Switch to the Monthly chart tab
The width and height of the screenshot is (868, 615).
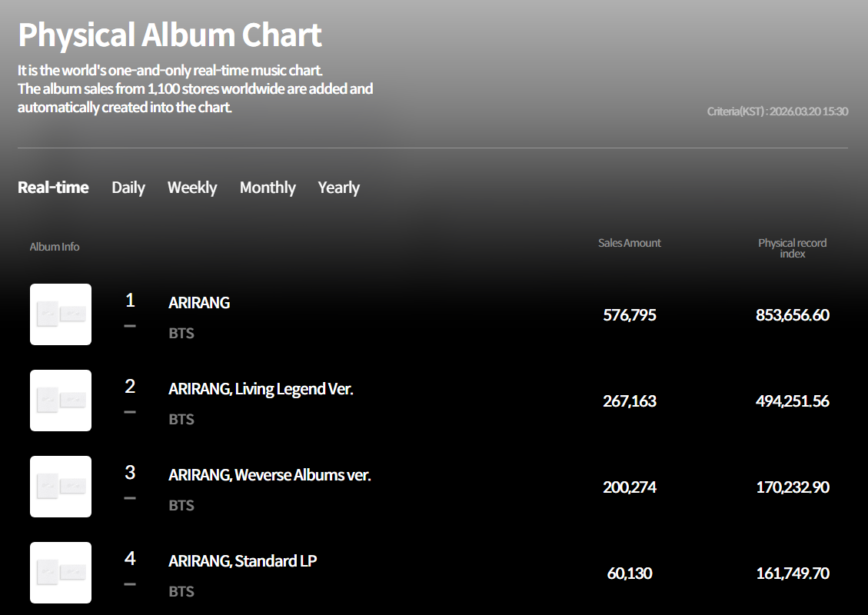(x=268, y=188)
